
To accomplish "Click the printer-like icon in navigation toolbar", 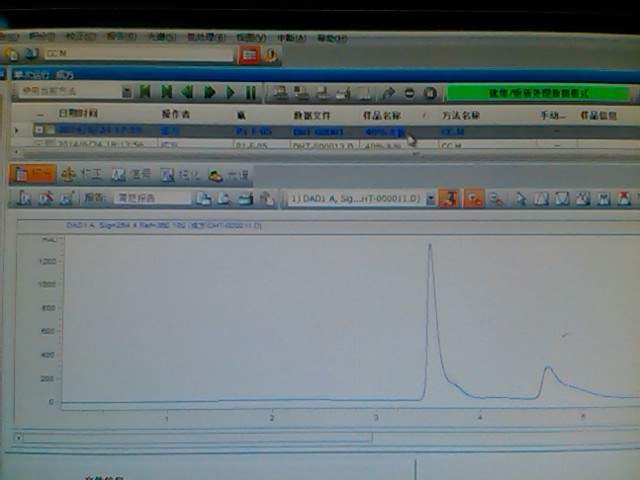I will click(343, 93).
